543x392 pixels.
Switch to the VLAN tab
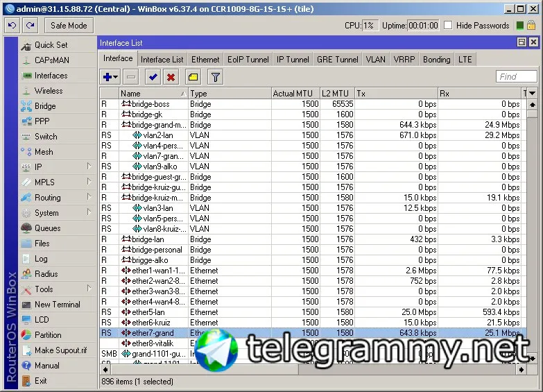(375, 60)
